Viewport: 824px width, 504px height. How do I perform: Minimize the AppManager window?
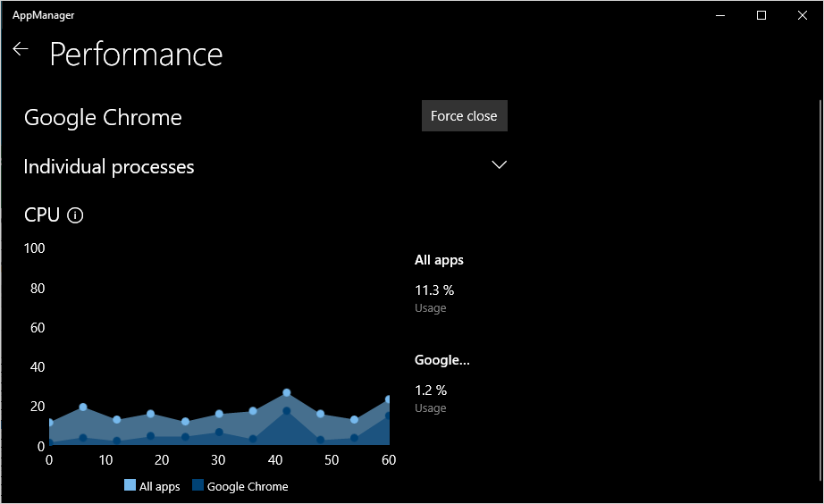720,15
